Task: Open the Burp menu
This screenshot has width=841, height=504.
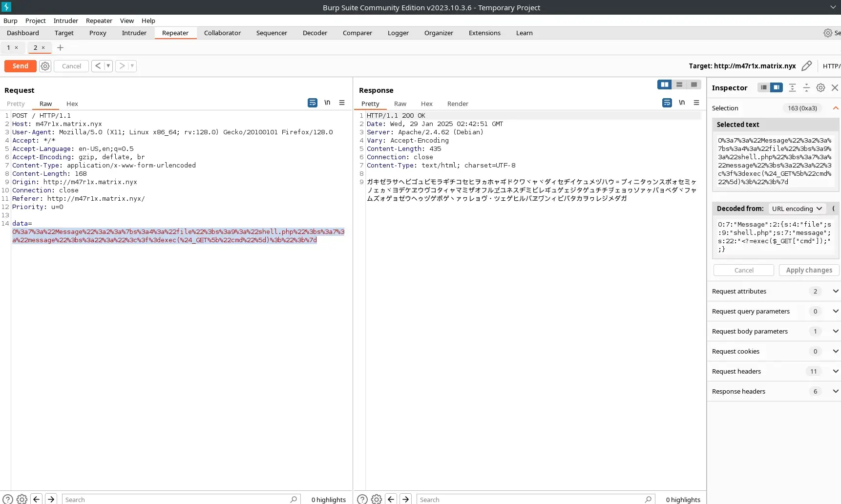Action: coord(10,21)
